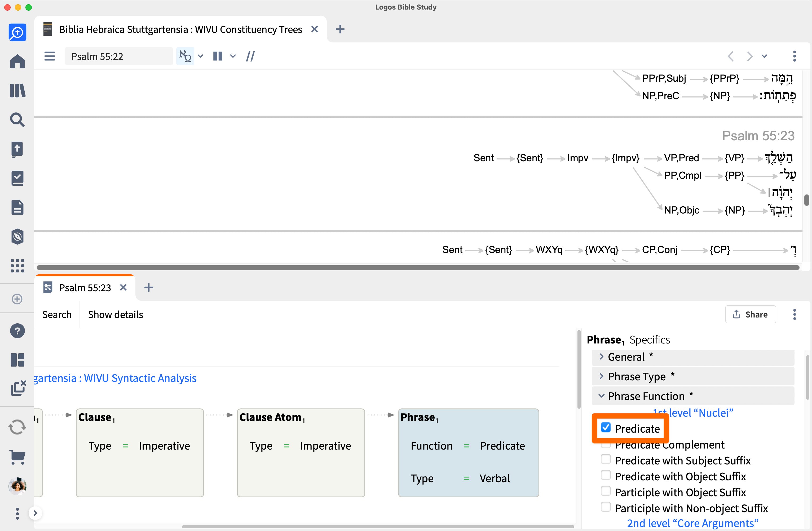812x531 pixels.
Task: Open the apps grid icon
Action: [x=17, y=266]
